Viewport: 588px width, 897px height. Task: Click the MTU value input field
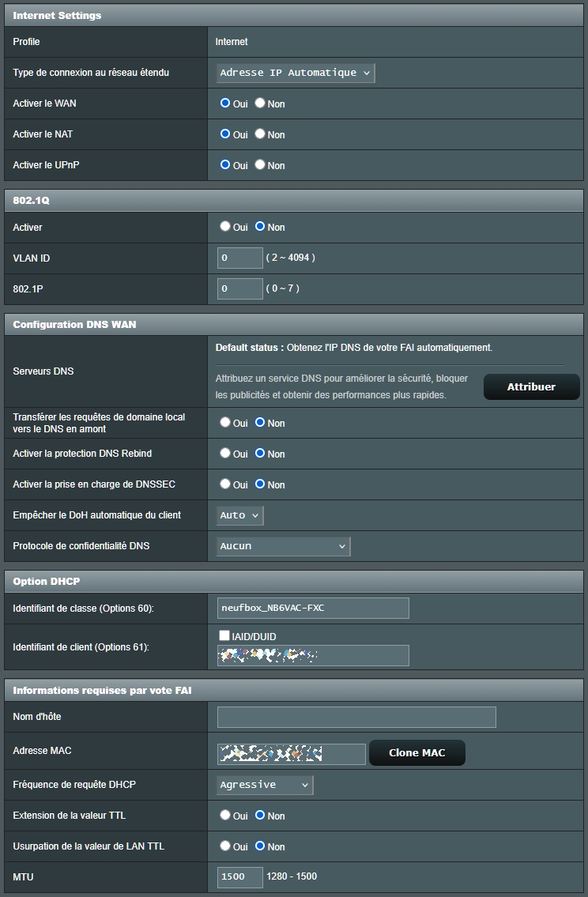click(240, 876)
